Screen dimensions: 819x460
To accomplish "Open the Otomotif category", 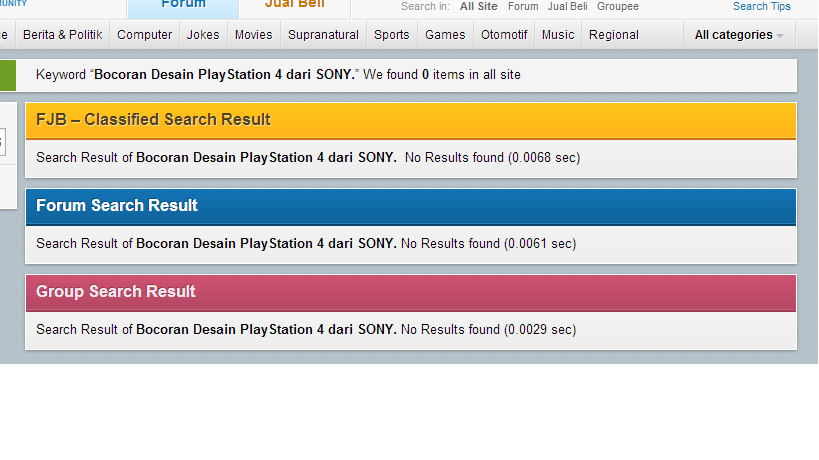I will [x=504, y=35].
